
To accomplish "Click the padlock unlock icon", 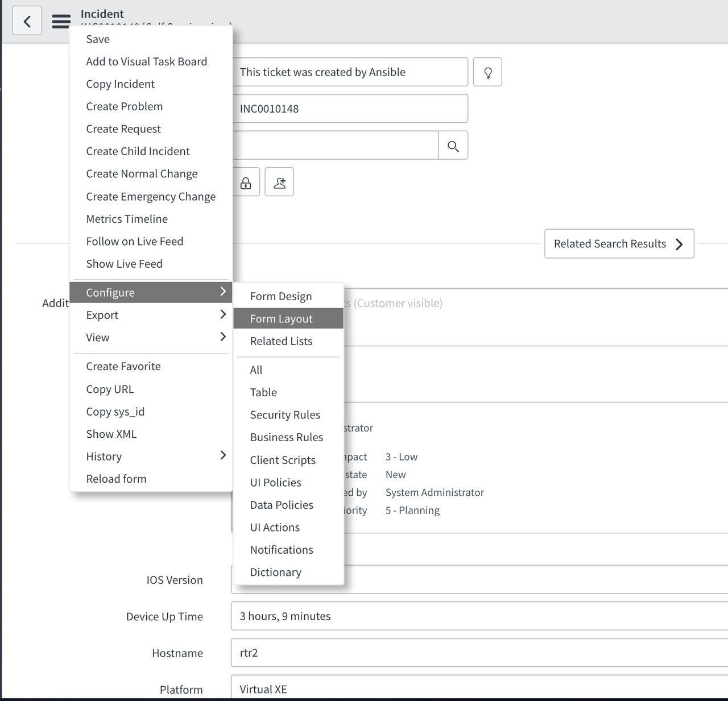I will click(x=246, y=182).
